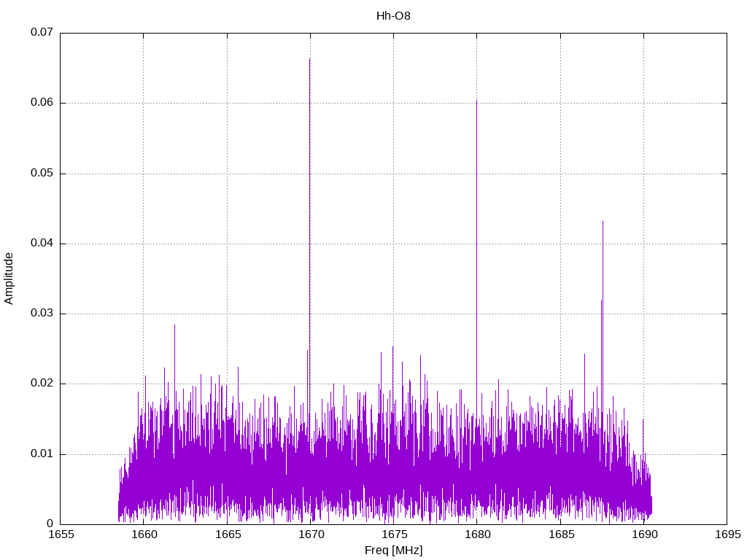Screen dimensions: 747x560
Task: Click the Amplitude y-axis label
Action: click(x=9, y=278)
